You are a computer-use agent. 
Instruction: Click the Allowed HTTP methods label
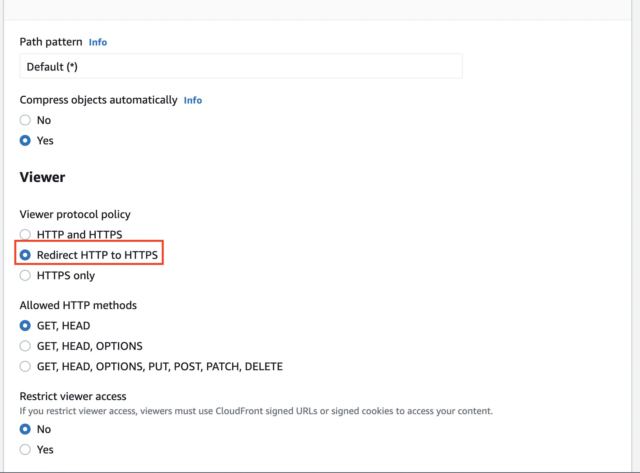point(78,305)
